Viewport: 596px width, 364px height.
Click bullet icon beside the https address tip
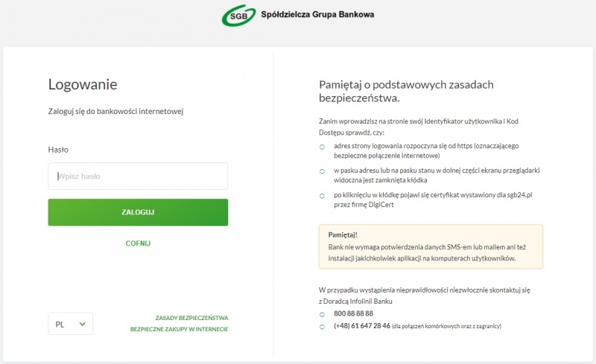322,147
